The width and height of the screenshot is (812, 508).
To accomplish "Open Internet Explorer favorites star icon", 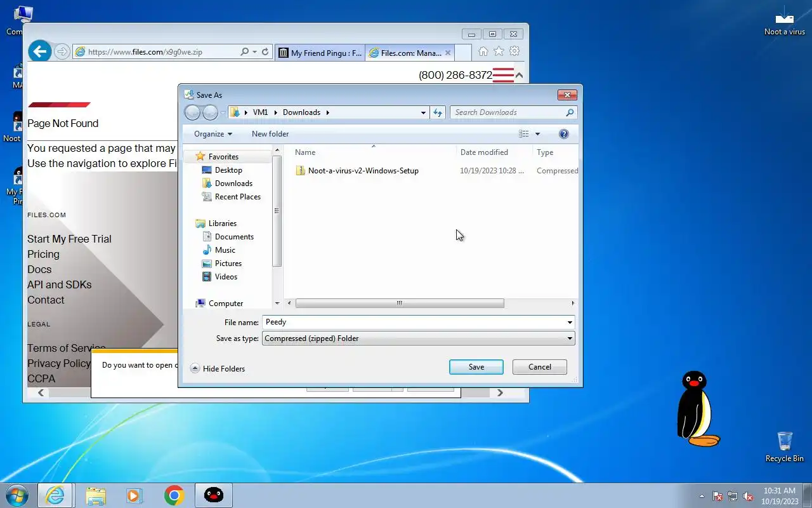I will [x=499, y=51].
